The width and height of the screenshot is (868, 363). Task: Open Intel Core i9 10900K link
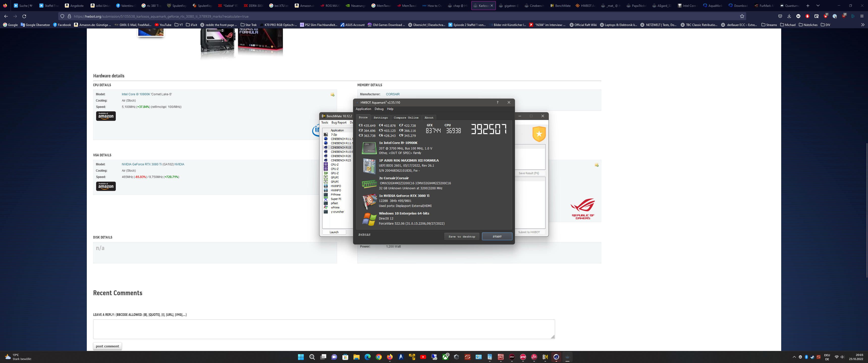coord(136,94)
